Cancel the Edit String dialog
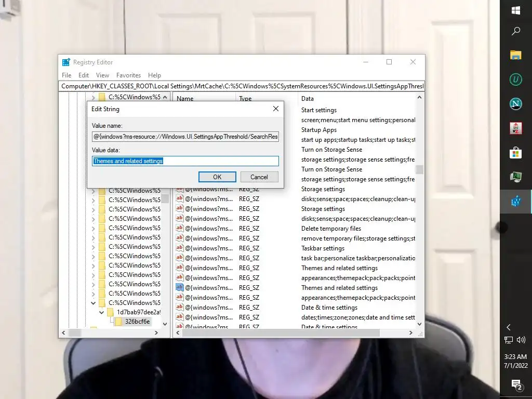This screenshot has height=399, width=532. 259,177
